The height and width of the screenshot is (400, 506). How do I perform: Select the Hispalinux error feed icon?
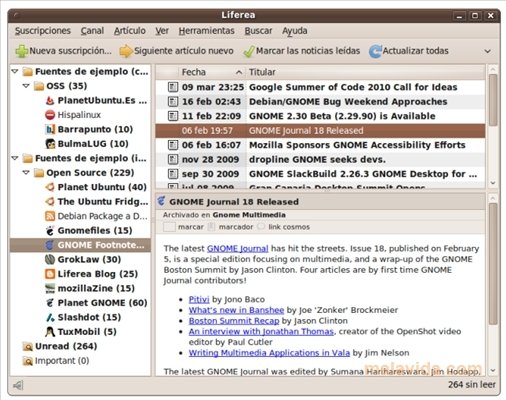[50, 115]
